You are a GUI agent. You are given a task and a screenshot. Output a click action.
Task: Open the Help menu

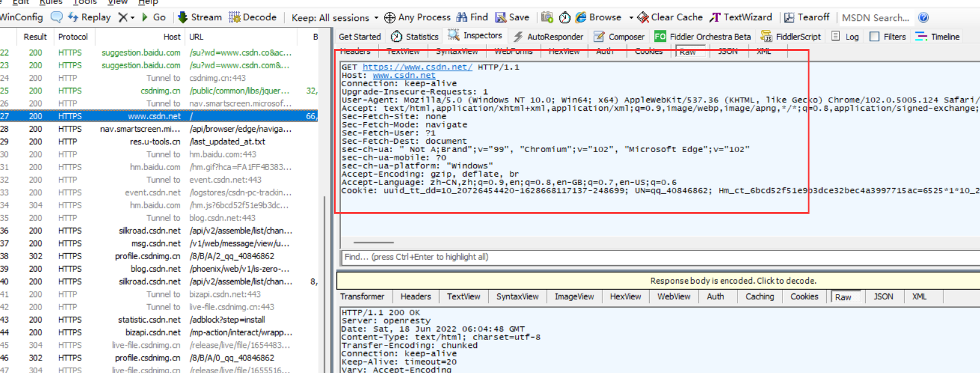pyautogui.click(x=148, y=2)
